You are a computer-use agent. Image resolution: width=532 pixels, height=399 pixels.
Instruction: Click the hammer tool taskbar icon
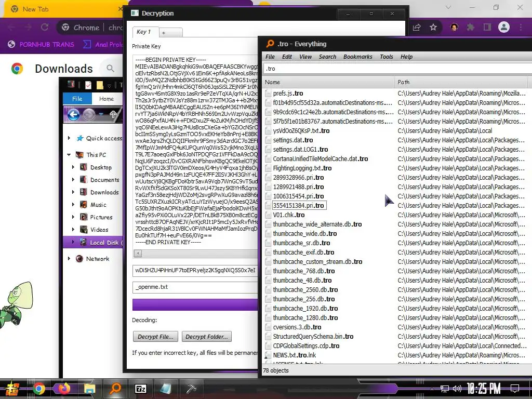click(x=191, y=389)
